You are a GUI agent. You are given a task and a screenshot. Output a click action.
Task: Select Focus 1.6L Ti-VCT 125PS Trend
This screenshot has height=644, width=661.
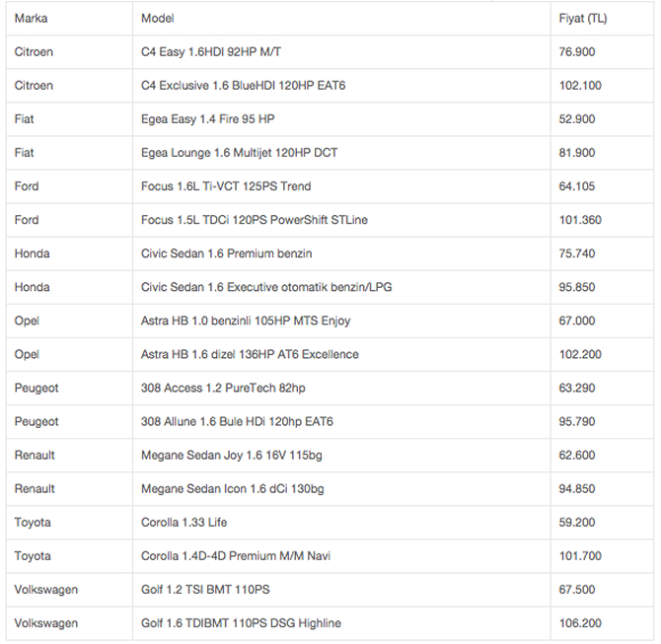click(x=226, y=186)
